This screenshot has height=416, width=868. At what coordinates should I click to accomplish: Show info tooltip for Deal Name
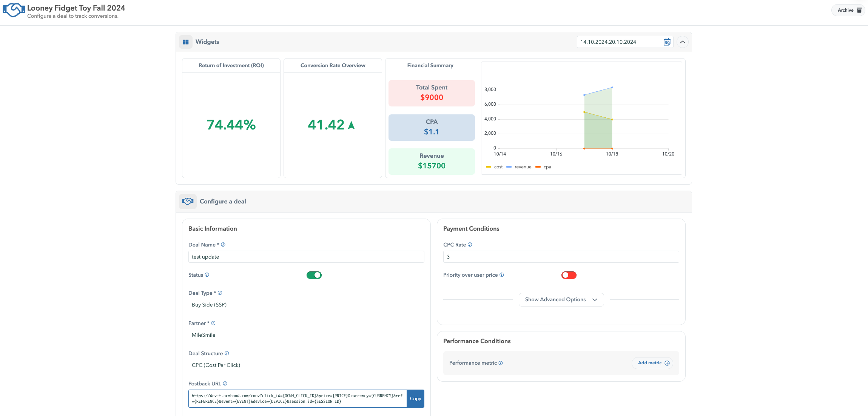[223, 245]
